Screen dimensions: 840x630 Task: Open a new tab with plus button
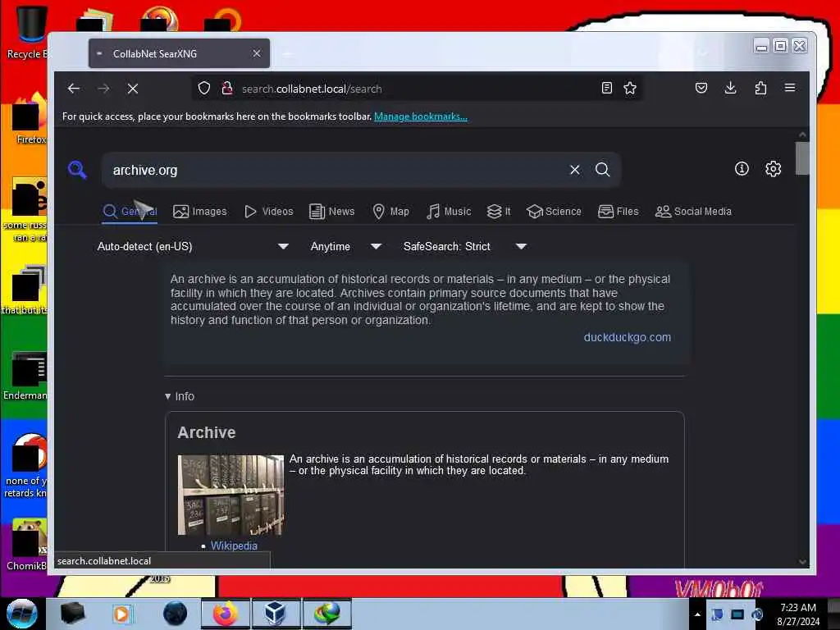pos(288,53)
